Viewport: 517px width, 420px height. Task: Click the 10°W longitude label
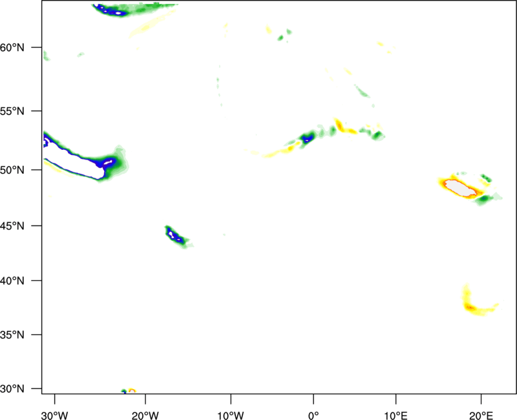click(231, 415)
